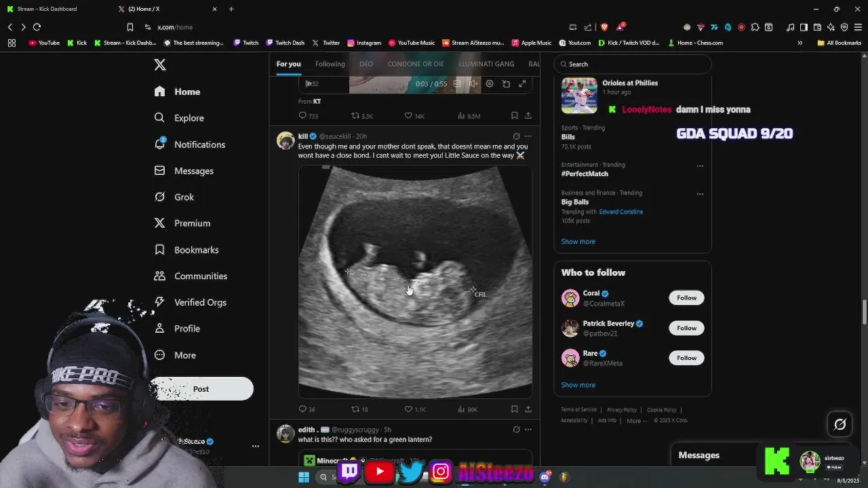
Task: Open the Windows Start menu
Action: coord(304,477)
